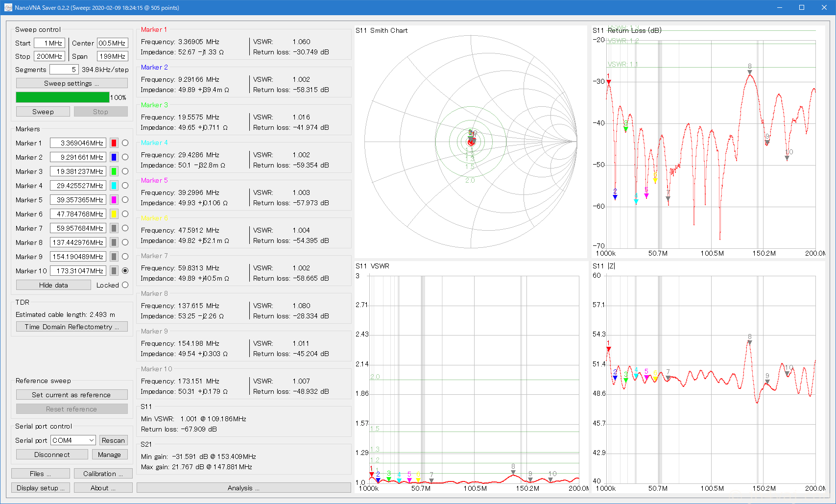Select the Marker 10 radio button
Viewport: 836px width, 504px height.
pos(125,271)
